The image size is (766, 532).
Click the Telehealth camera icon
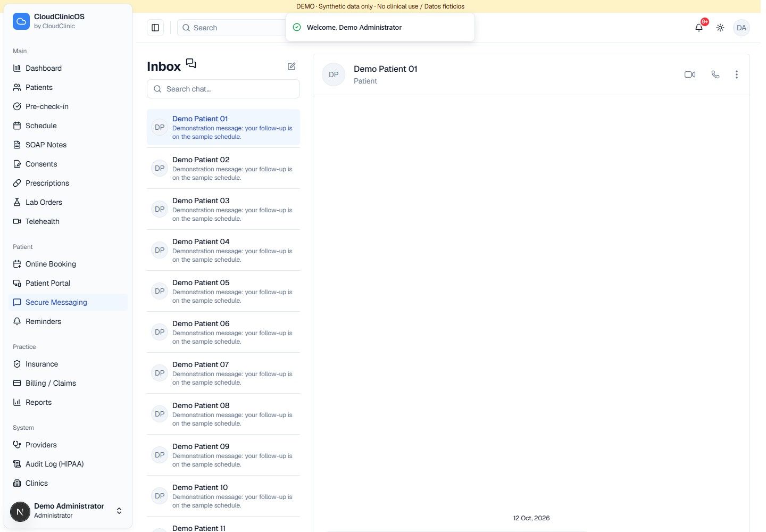click(x=17, y=221)
